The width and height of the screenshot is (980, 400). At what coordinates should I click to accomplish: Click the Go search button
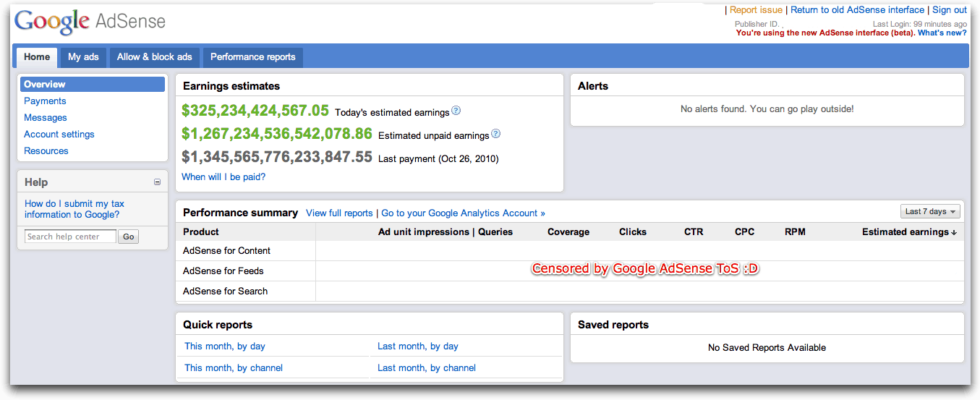[129, 237]
